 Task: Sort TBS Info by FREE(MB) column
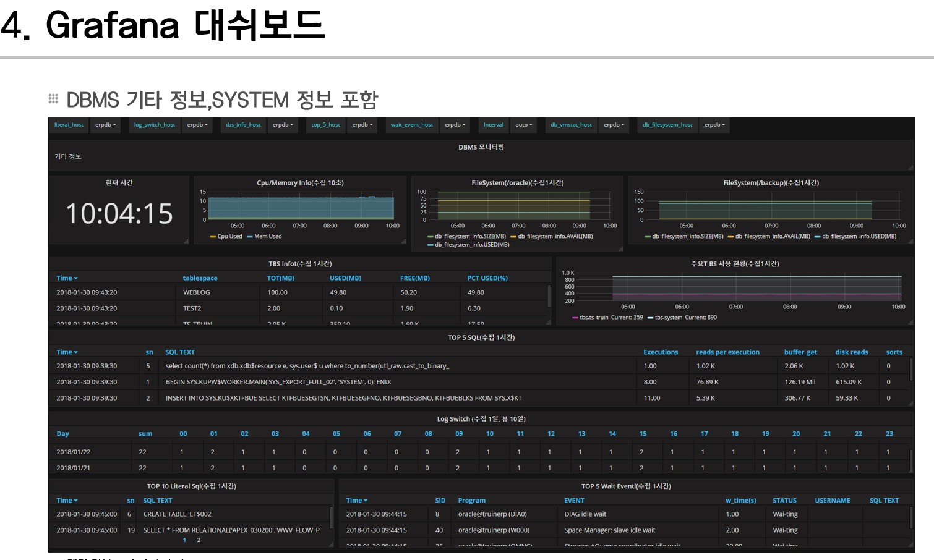[x=414, y=278]
